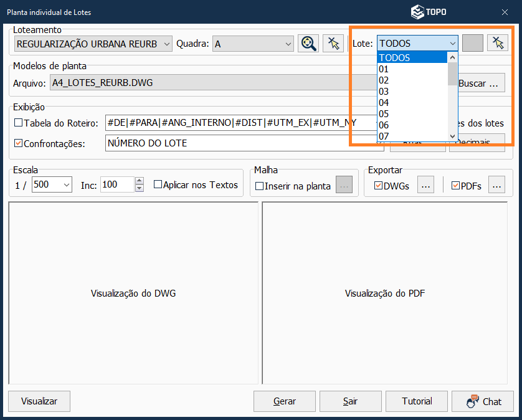Click the pick-cursor icon next to Quadra
The width and height of the screenshot is (522, 420).
[333, 43]
